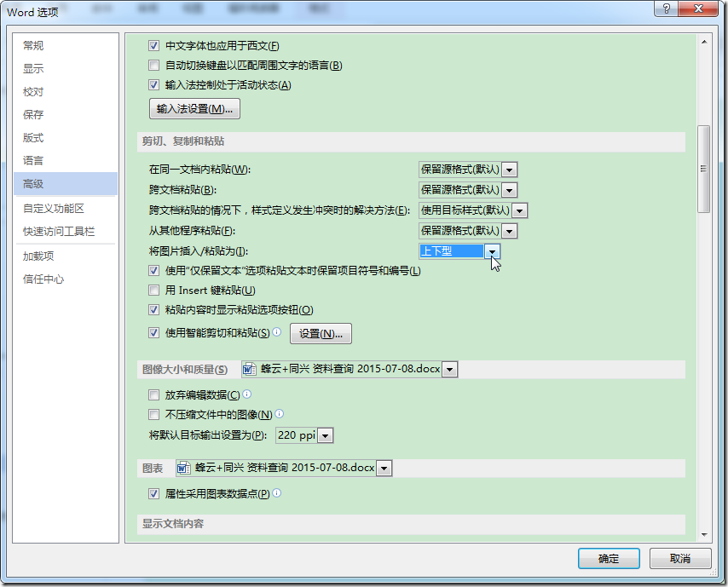Select 高级 category in sidebar
The image size is (728, 587).
(x=66, y=184)
